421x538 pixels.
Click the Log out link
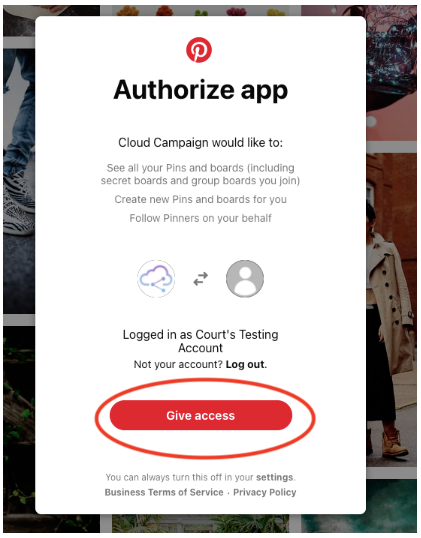246,364
